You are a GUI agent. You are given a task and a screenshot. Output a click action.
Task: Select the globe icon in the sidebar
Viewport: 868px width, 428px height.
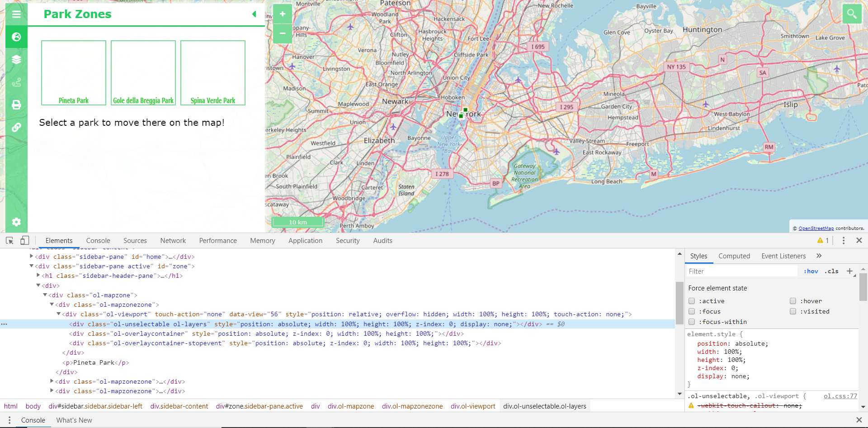tap(16, 37)
